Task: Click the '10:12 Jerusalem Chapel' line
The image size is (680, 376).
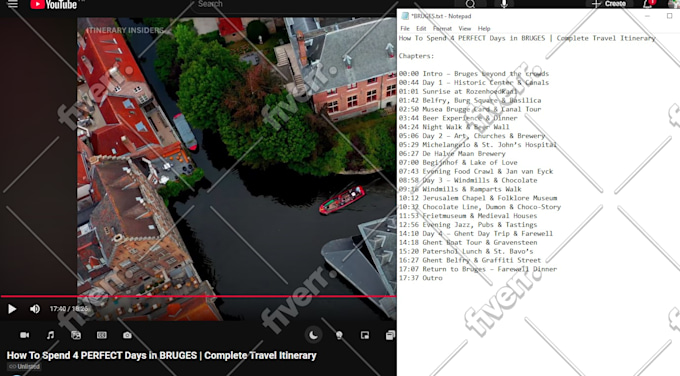Action: tap(478, 198)
